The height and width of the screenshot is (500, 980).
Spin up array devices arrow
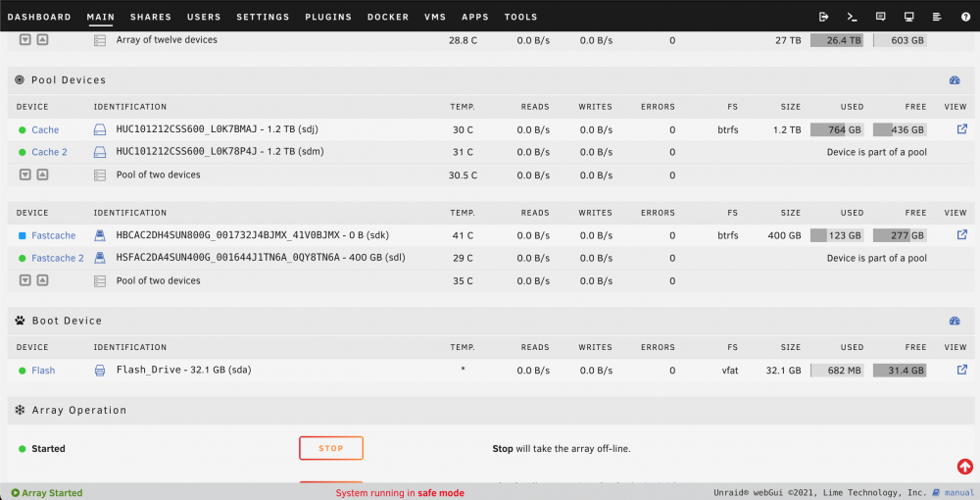point(42,40)
